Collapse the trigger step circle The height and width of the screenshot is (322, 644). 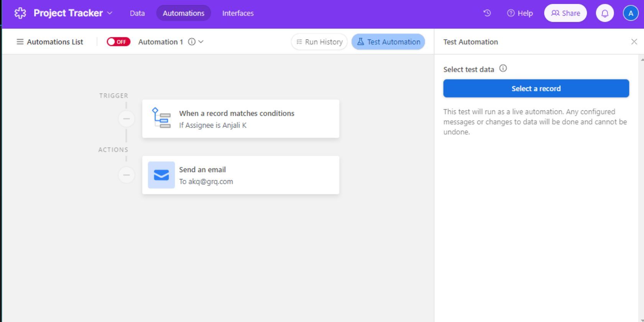pos(126,118)
